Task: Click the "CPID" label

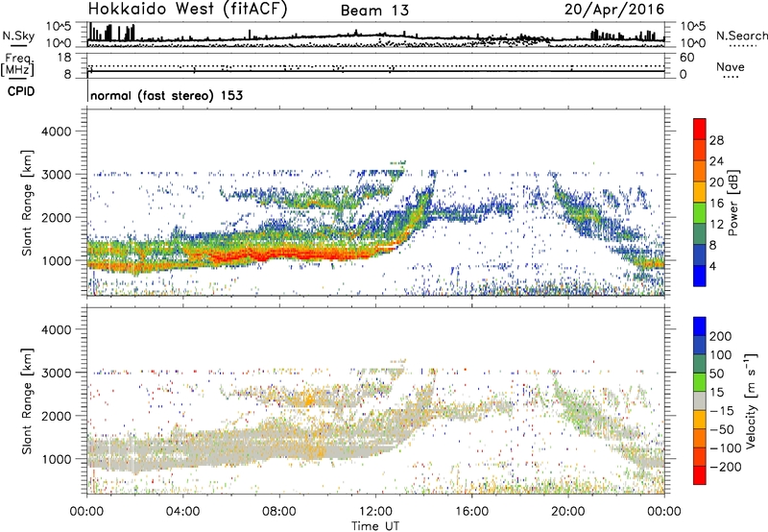Action: point(21,91)
